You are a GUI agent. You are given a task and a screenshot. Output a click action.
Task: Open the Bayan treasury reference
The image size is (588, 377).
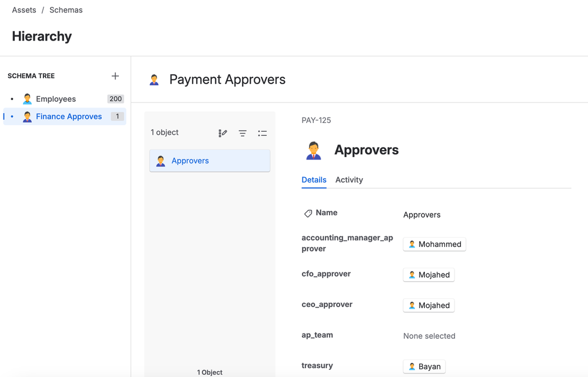click(x=424, y=366)
